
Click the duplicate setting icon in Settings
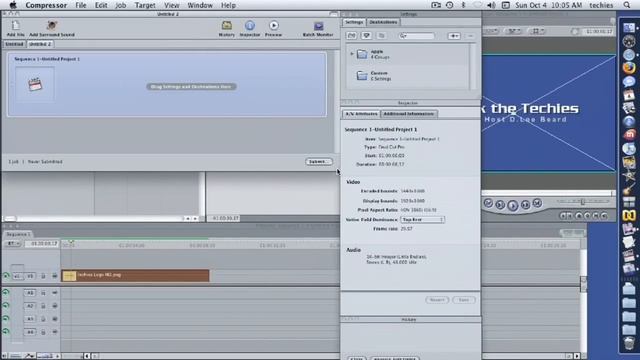pos(381,36)
